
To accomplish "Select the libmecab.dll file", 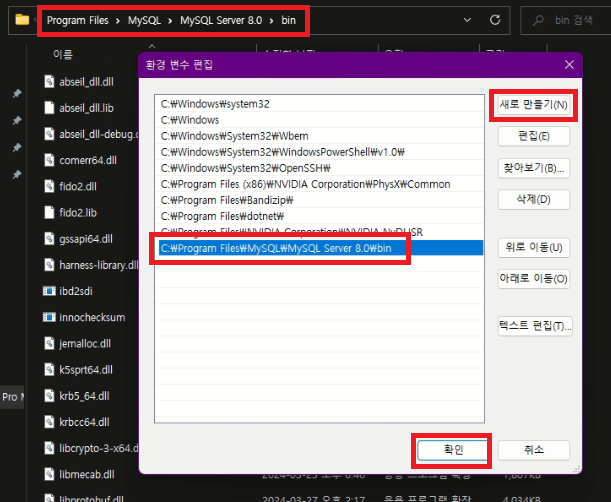I will point(87,474).
